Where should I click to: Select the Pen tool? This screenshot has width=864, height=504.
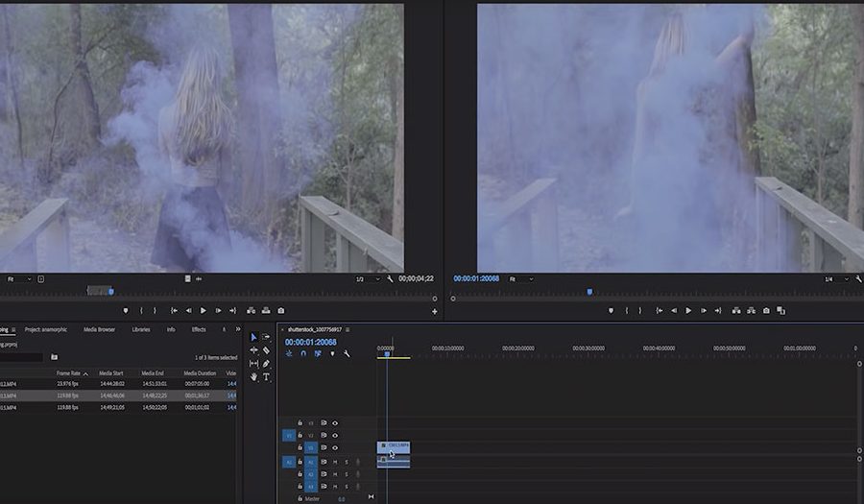266,364
